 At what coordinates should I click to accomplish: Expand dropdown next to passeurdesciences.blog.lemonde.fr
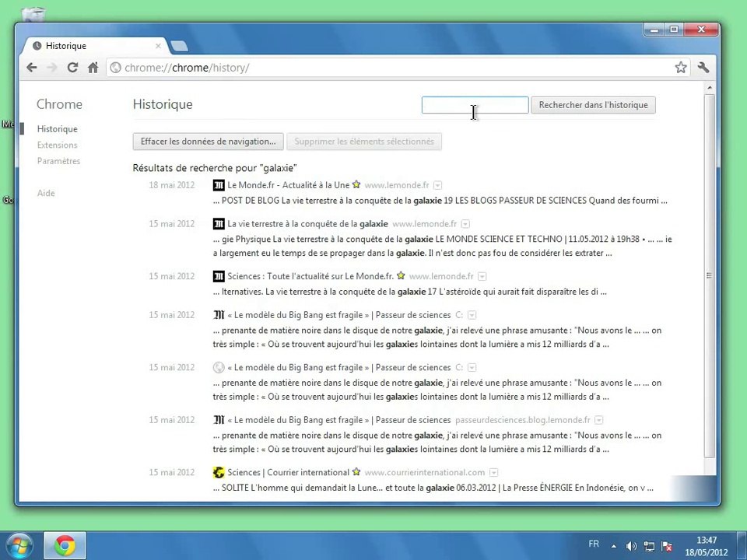point(599,420)
